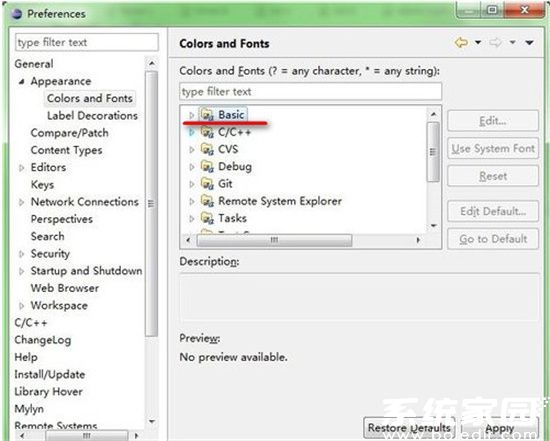Click the Debug folder icon
The height and width of the screenshot is (441, 550).
click(207, 166)
